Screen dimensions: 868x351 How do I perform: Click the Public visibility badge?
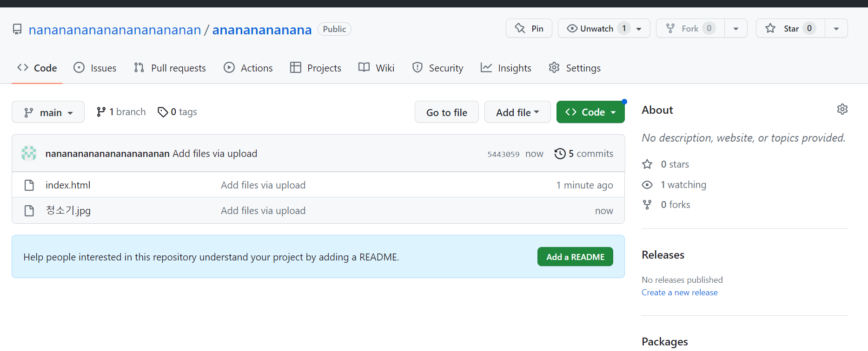pyautogui.click(x=334, y=29)
